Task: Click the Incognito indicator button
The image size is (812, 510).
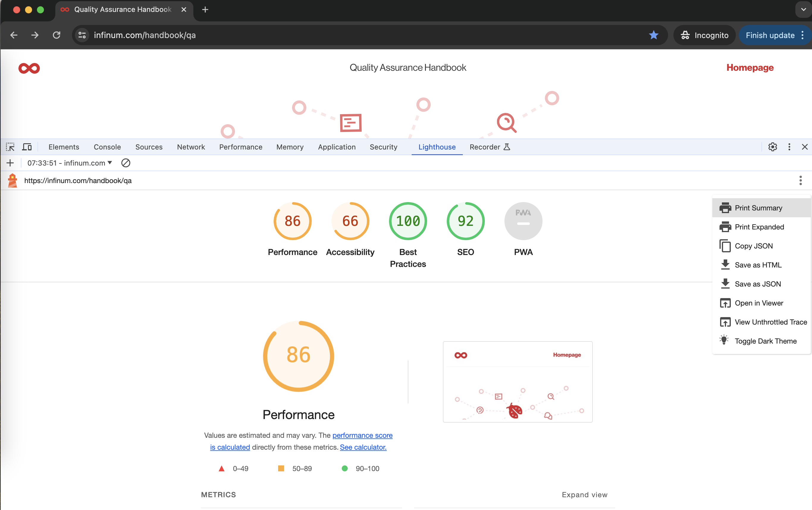Action: tap(704, 35)
